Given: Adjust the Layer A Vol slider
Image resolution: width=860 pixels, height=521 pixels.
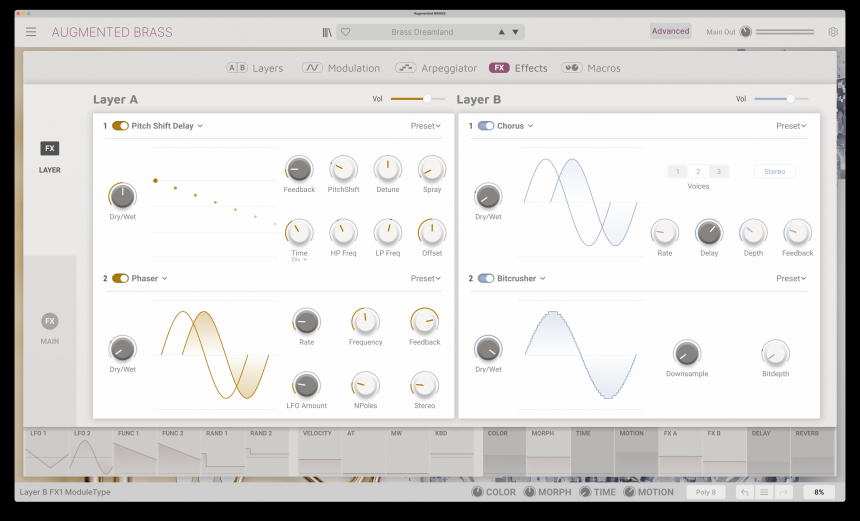Looking at the screenshot, I should click(x=417, y=99).
